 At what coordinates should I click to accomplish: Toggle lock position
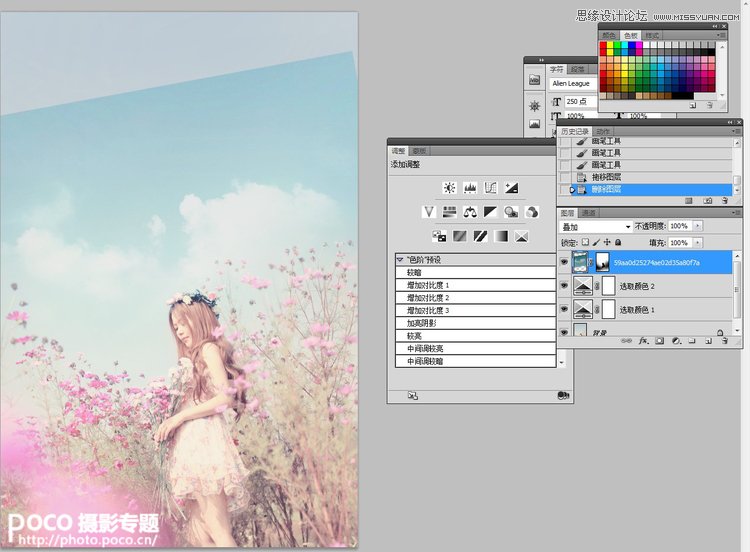pyautogui.click(x=607, y=242)
